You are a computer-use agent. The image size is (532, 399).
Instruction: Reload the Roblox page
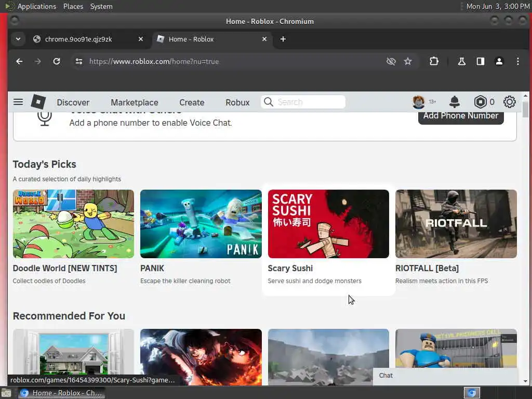(x=57, y=61)
